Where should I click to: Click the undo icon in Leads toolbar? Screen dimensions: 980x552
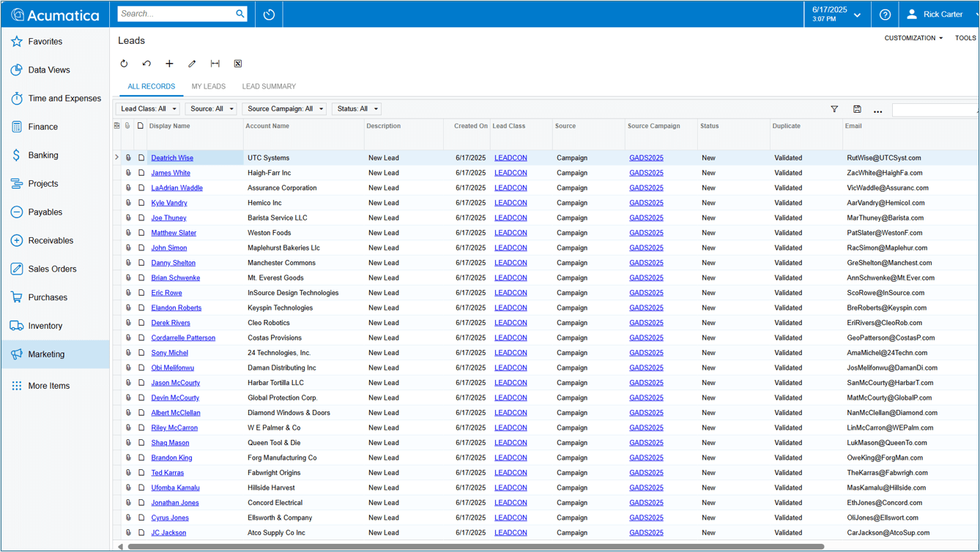(x=146, y=64)
